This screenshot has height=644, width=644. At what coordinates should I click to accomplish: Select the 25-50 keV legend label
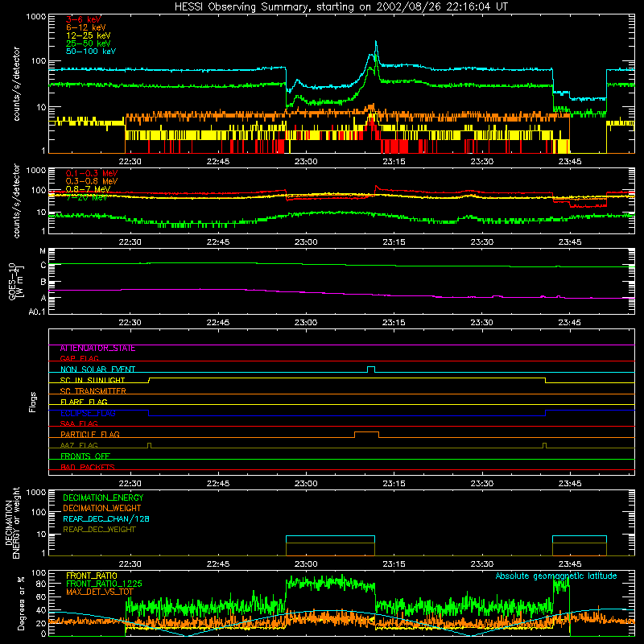tap(89, 43)
